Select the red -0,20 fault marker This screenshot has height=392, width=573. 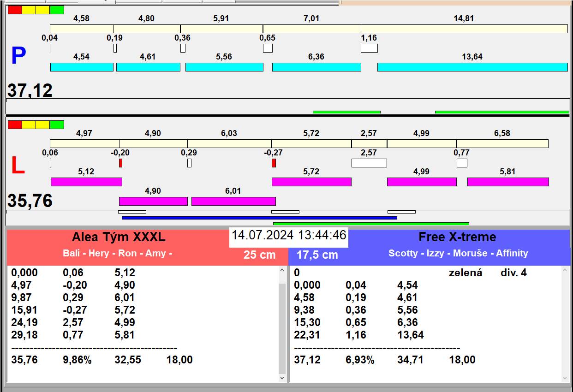pyautogui.click(x=120, y=163)
